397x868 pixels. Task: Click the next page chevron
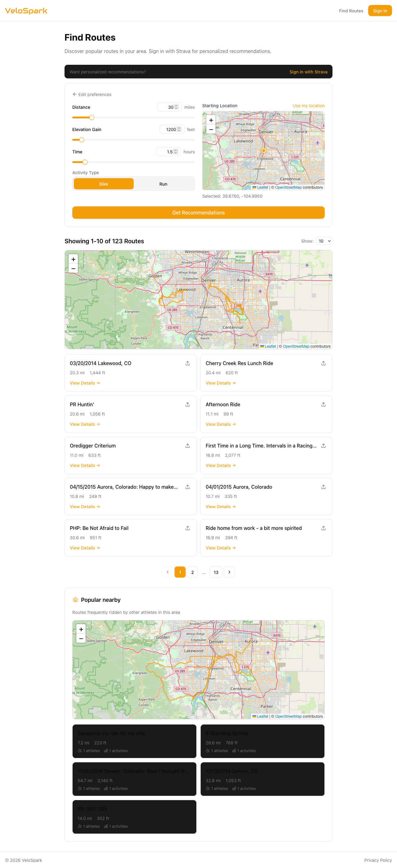[x=230, y=572]
